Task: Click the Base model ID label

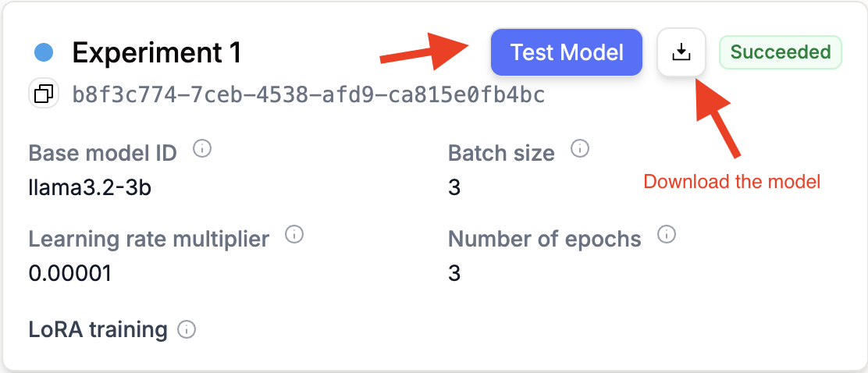Action: (x=102, y=152)
